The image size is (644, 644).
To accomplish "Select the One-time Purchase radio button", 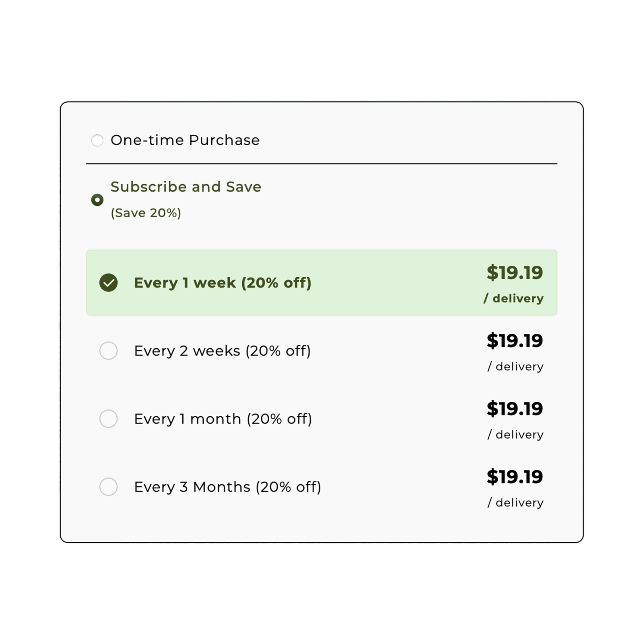I will pos(97,140).
